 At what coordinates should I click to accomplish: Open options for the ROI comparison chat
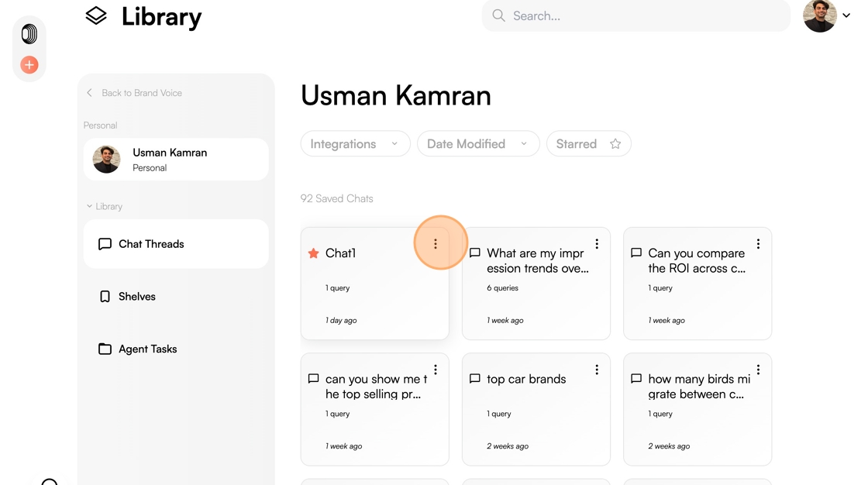758,243
